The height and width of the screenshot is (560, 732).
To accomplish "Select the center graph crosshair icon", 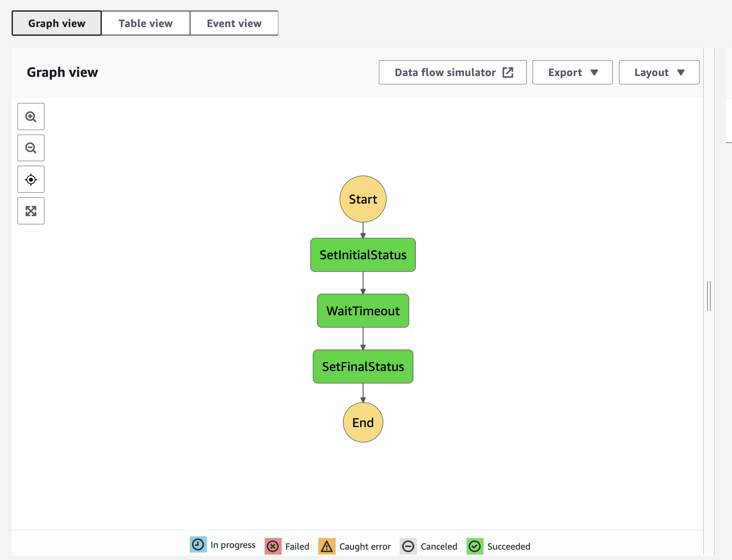I will pos(30,179).
